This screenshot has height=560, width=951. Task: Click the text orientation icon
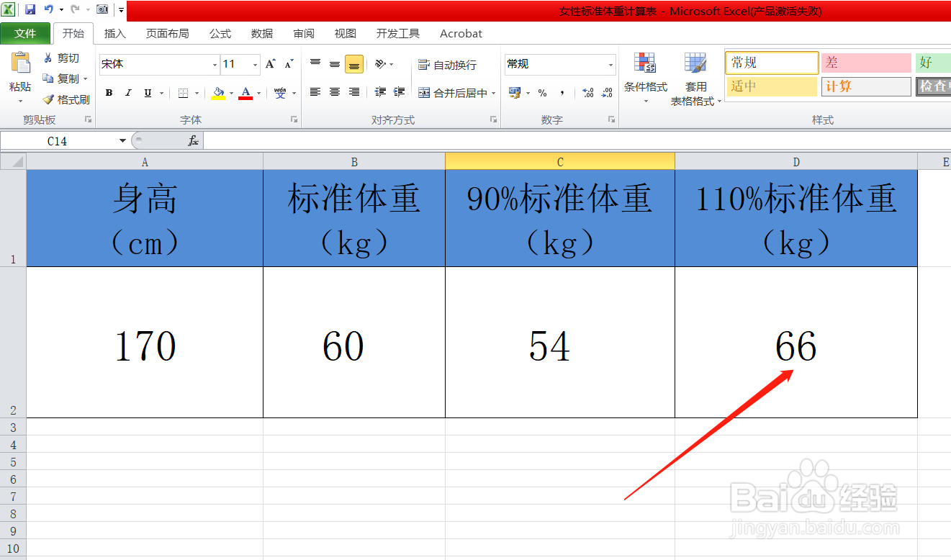pos(381,64)
